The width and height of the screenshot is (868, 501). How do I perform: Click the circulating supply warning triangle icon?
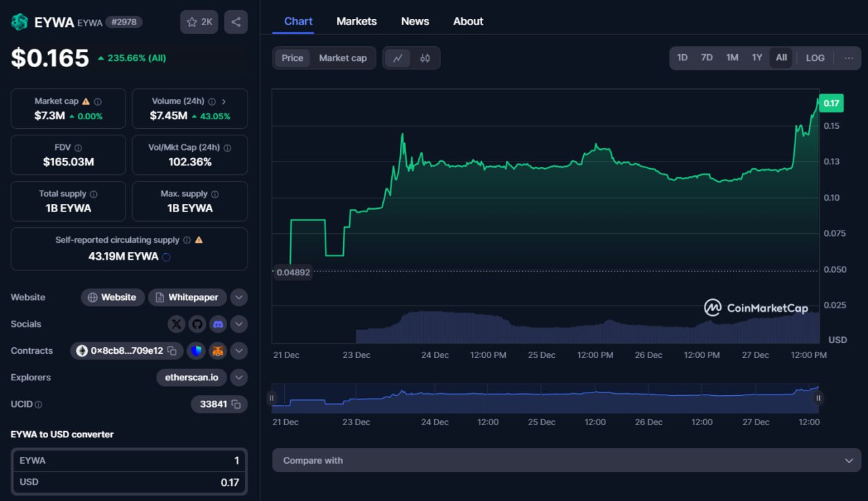pos(199,240)
